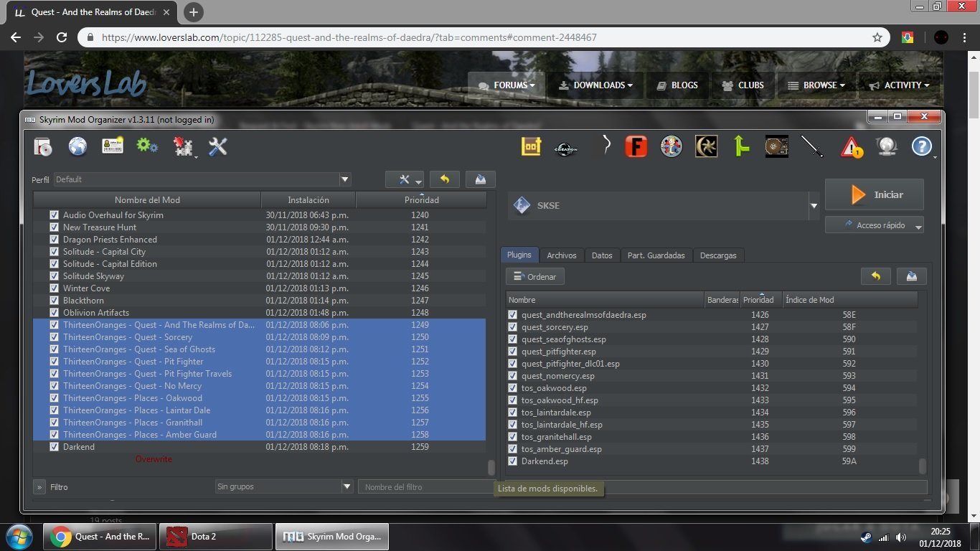The height and width of the screenshot is (551, 980).
Task: Reload the LoversLab page
Action: [x=62, y=37]
